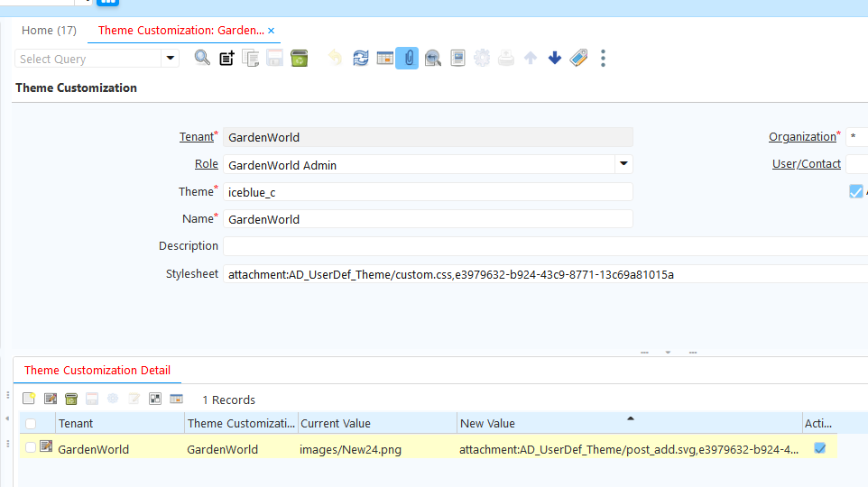This screenshot has width=868, height=487.
Task: Click the detail pane collapse arrow on splitter
Action: (669, 352)
